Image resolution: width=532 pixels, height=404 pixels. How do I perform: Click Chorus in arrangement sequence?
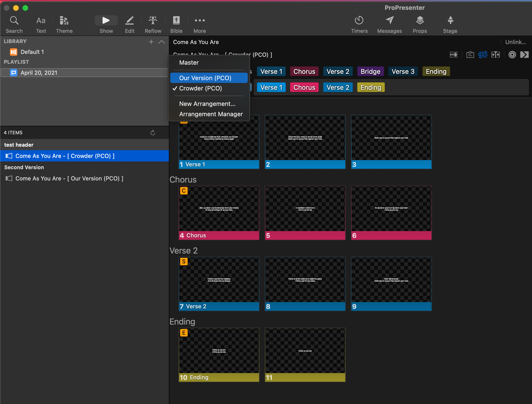point(304,87)
